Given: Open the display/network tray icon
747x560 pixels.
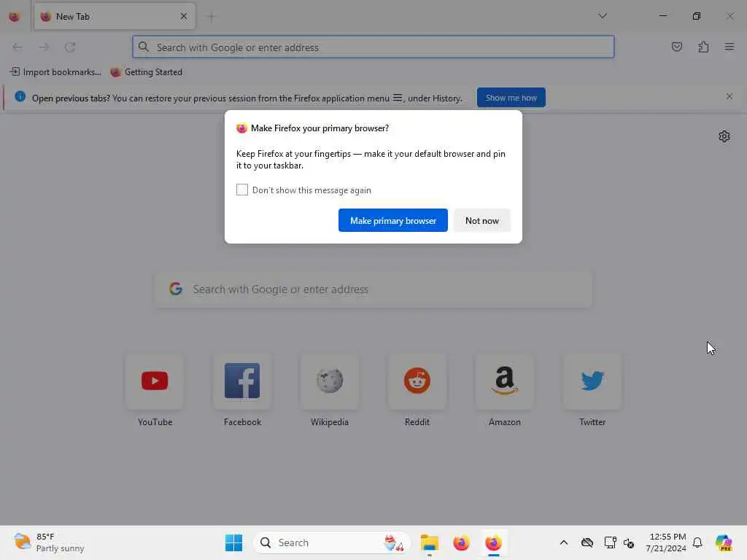Looking at the screenshot, I should (x=610, y=542).
